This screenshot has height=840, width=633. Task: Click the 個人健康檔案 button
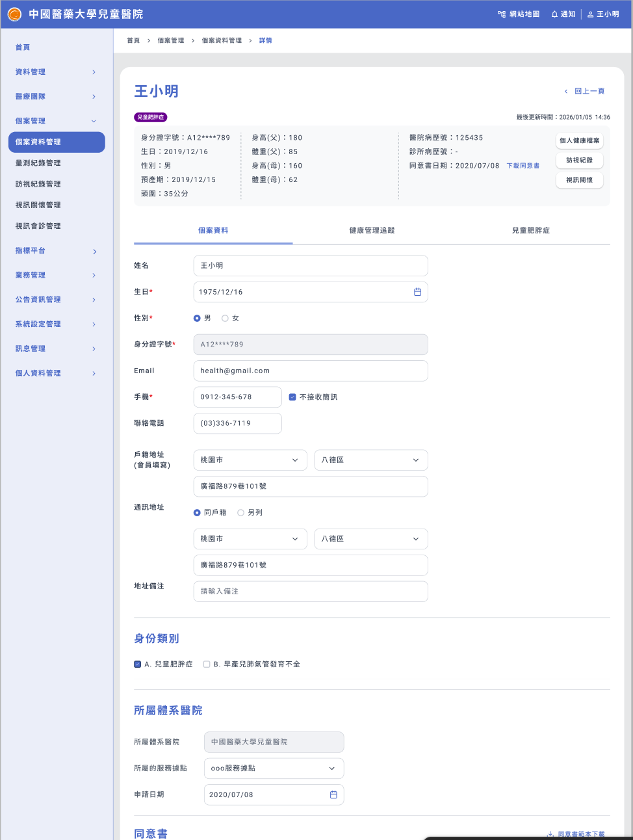click(579, 140)
